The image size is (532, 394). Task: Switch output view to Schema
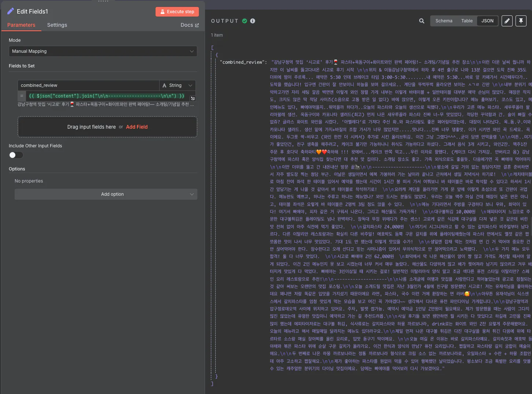pos(444,21)
